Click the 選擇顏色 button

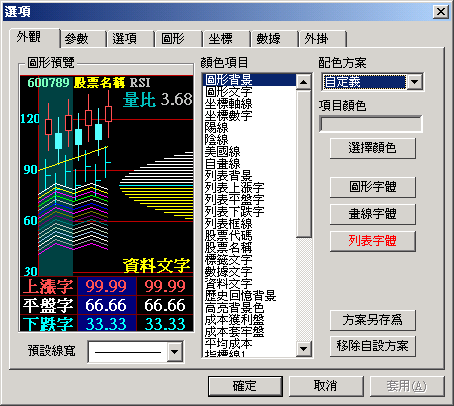click(x=373, y=148)
